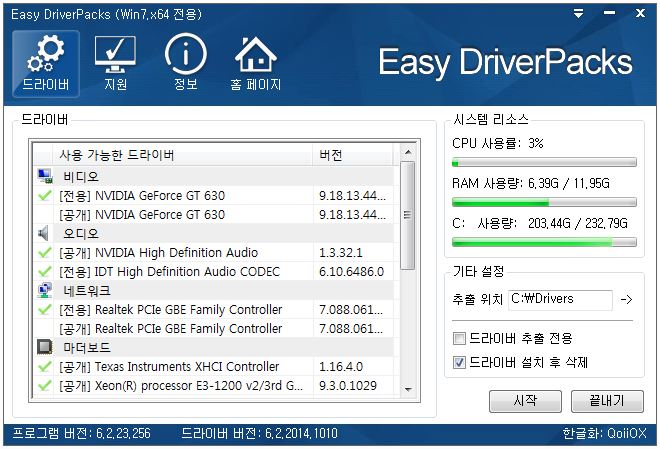Click the browse arrow next to C:\Drivers
Screen dimensions: 660x449
626,300
